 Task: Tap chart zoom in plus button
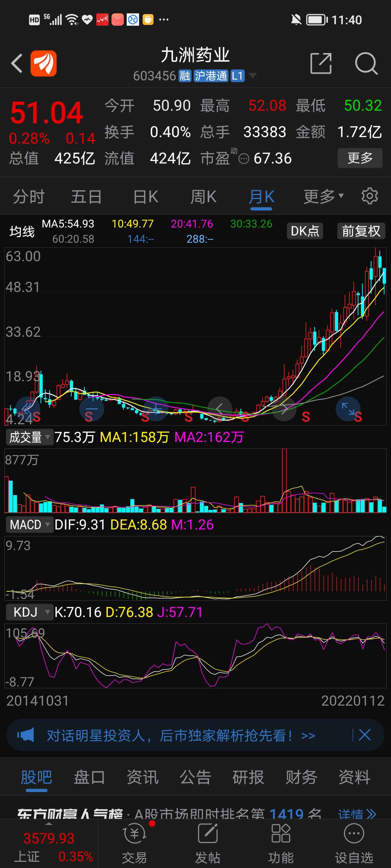(x=156, y=409)
